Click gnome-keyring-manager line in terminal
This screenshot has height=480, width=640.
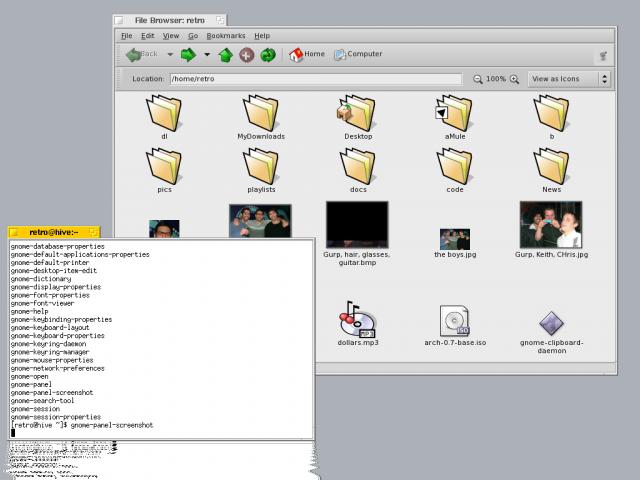[50, 352]
